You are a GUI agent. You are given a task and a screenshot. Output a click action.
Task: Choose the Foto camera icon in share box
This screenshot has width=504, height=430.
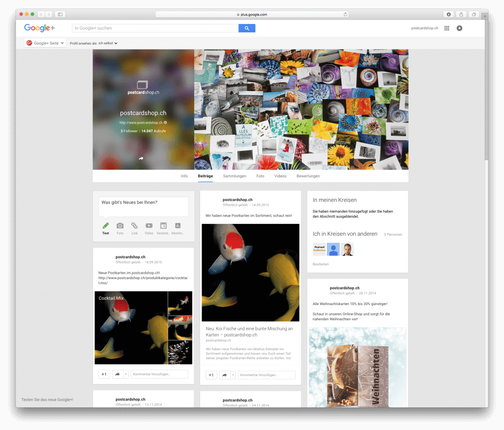click(120, 225)
